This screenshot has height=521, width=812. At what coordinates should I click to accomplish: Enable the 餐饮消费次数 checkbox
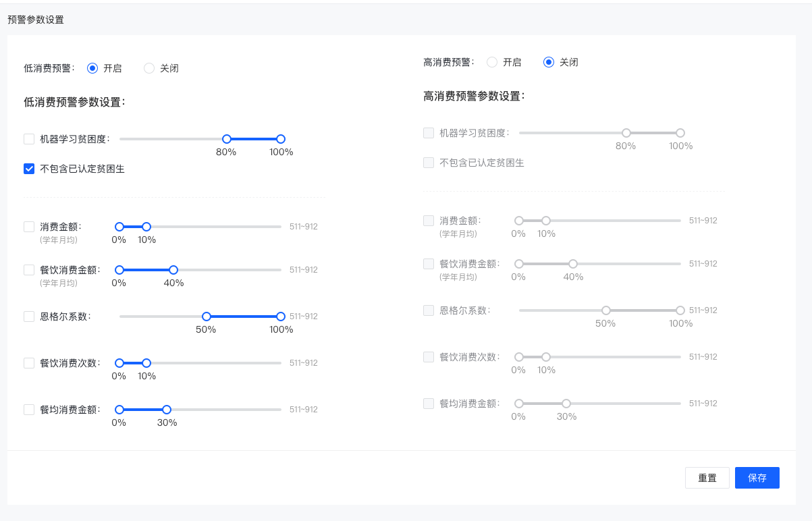pos(29,362)
